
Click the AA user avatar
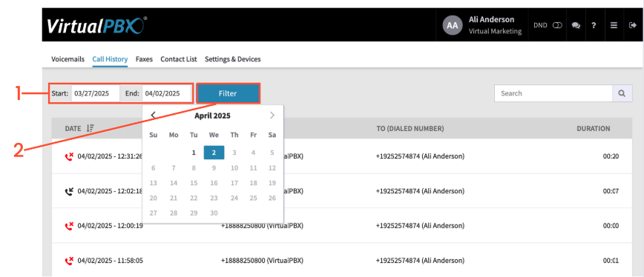pos(453,25)
